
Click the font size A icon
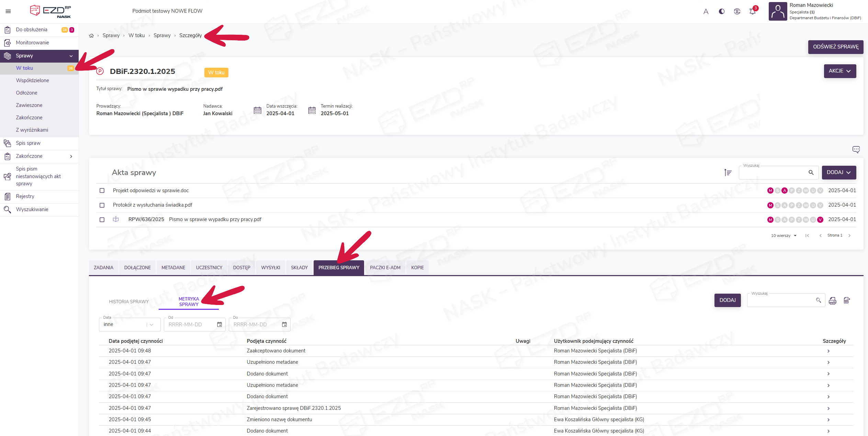pyautogui.click(x=706, y=11)
